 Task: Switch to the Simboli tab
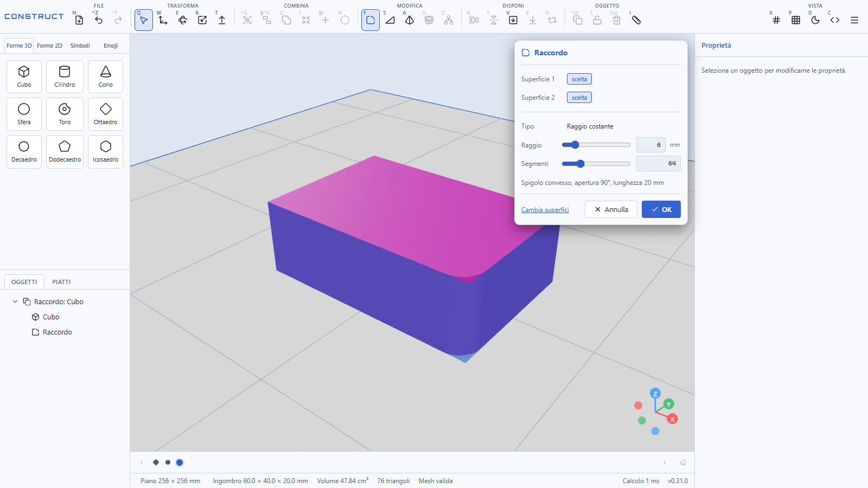[x=80, y=46]
